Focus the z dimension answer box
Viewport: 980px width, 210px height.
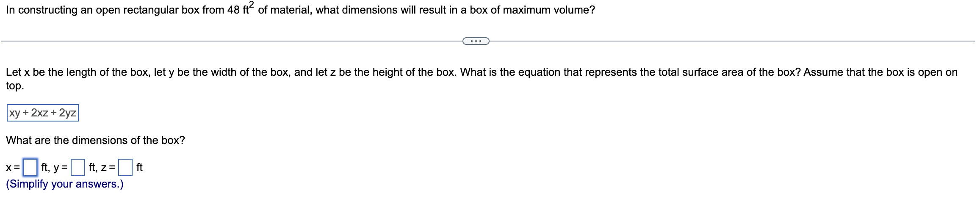pos(125,167)
